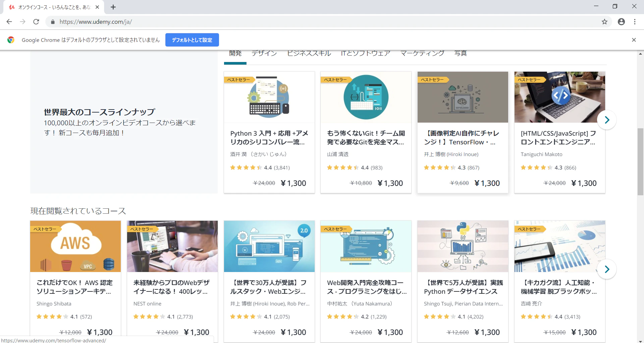
Task: Open the Chrome profile avatar menu
Action: 621,21
